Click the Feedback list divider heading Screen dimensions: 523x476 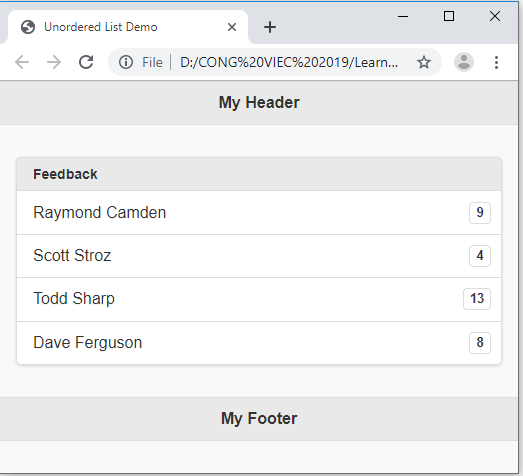tap(259, 174)
